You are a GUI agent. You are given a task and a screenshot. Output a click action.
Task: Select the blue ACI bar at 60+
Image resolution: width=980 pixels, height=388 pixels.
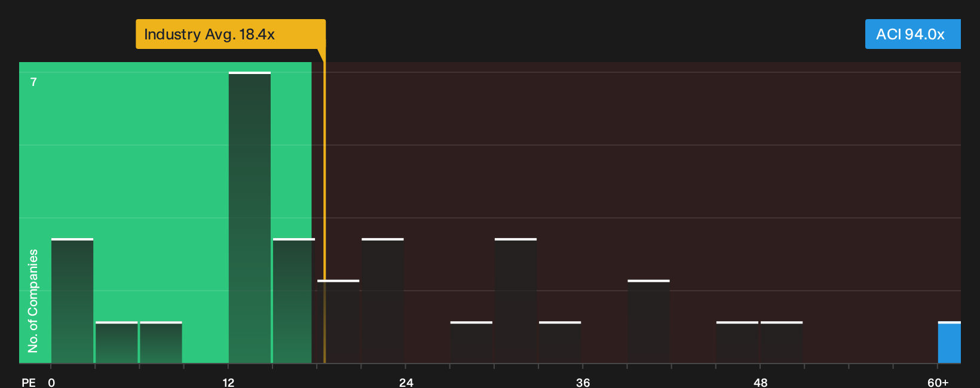click(x=950, y=342)
